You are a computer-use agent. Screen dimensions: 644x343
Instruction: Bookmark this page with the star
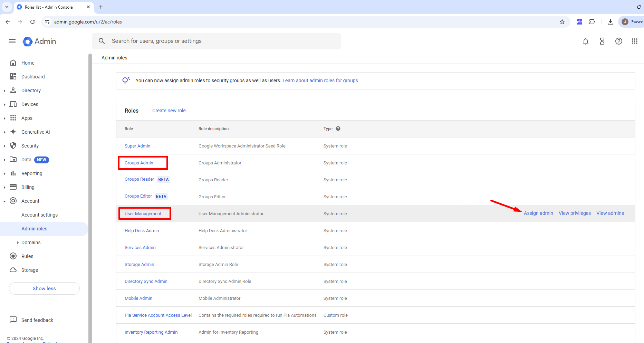(562, 22)
